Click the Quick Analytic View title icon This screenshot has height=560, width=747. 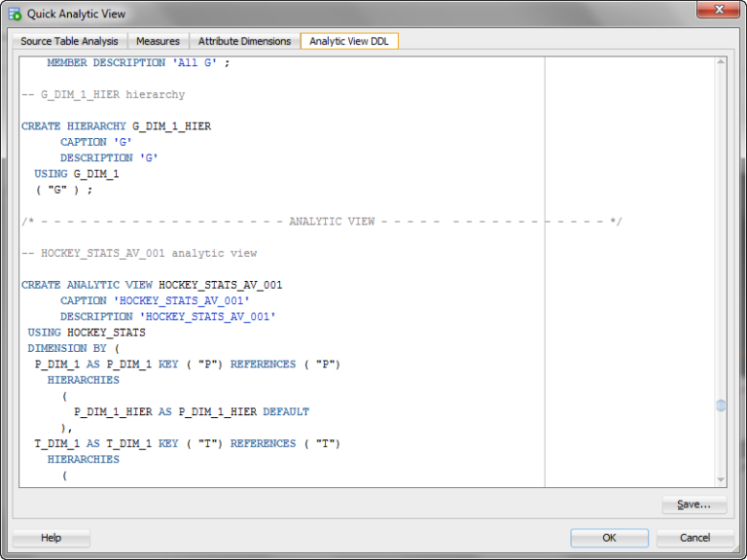16,14
